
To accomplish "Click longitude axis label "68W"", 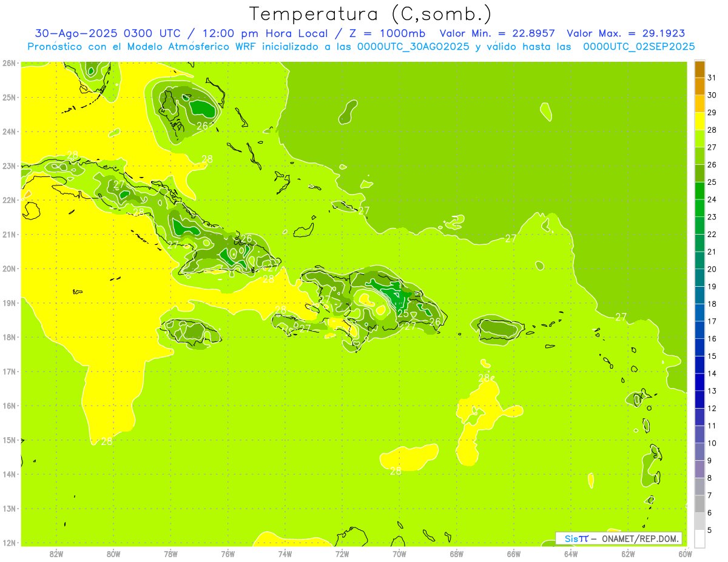I will point(457,554).
